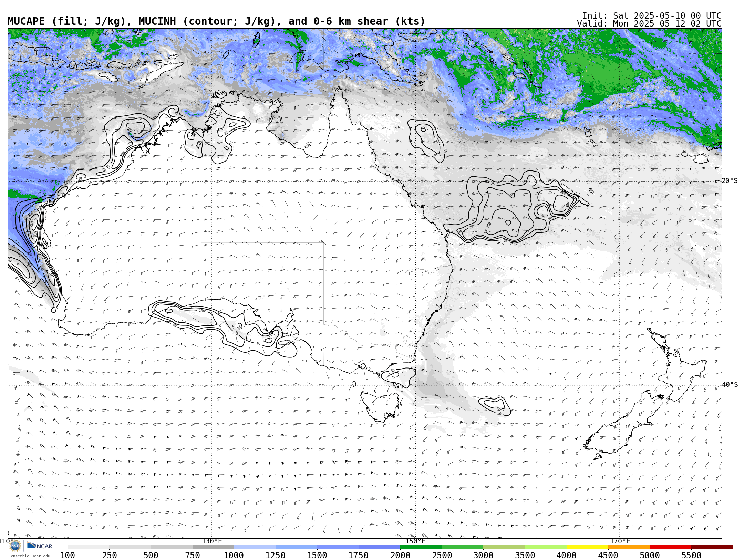Pick the dark green 2000–2500 colorbar swatch
Viewport: 744px width, 560px height.
tap(421, 547)
